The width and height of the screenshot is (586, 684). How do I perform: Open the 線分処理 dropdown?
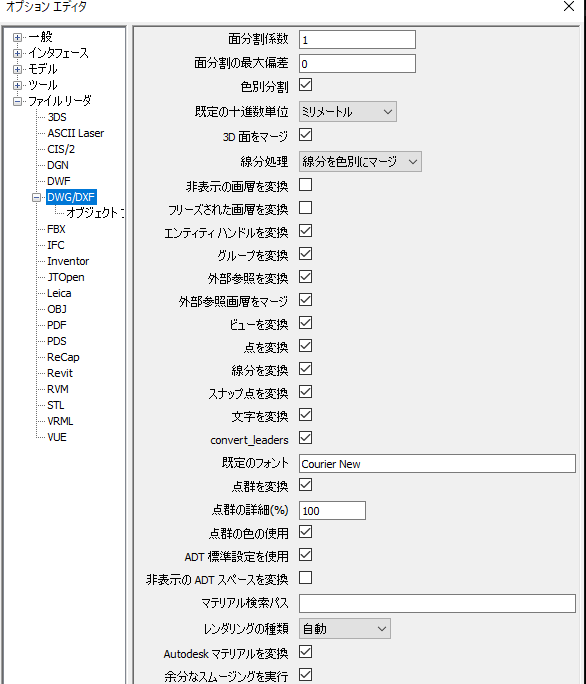(360, 162)
